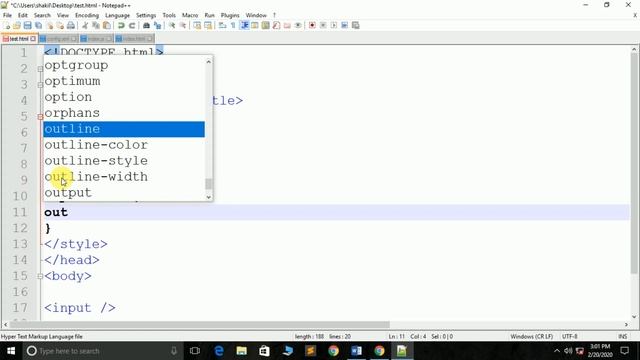This screenshot has width=640, height=360.
Task: Save the current recorded macro icon
Action: [356, 26]
